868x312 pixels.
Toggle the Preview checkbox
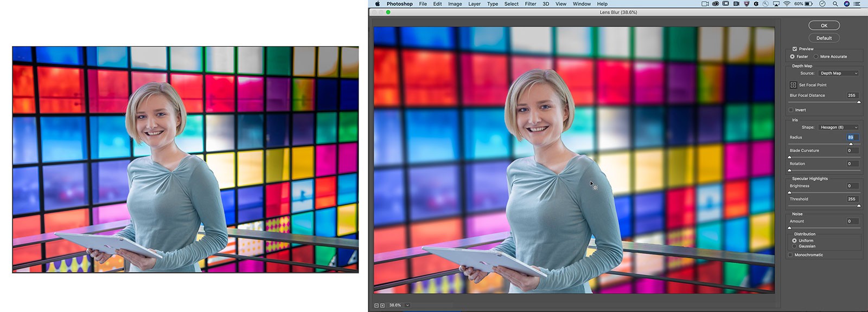(794, 49)
